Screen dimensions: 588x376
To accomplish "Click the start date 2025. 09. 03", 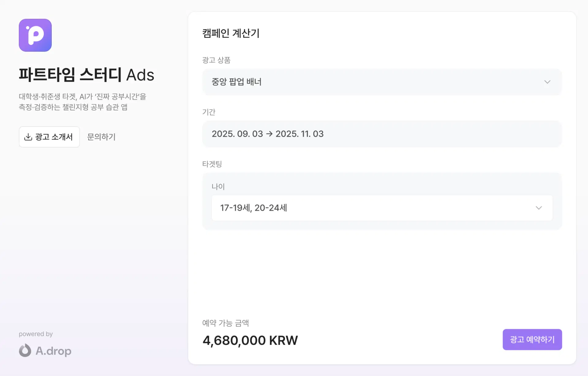I will coord(237,134).
